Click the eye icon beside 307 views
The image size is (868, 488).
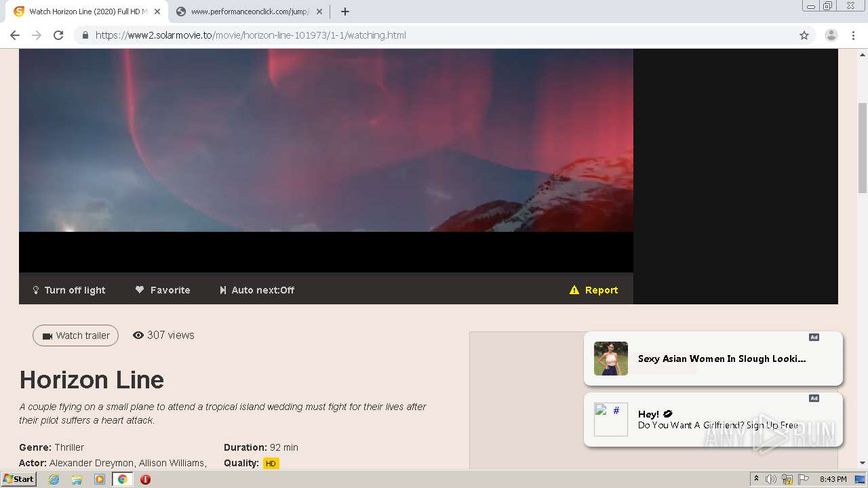[138, 335]
